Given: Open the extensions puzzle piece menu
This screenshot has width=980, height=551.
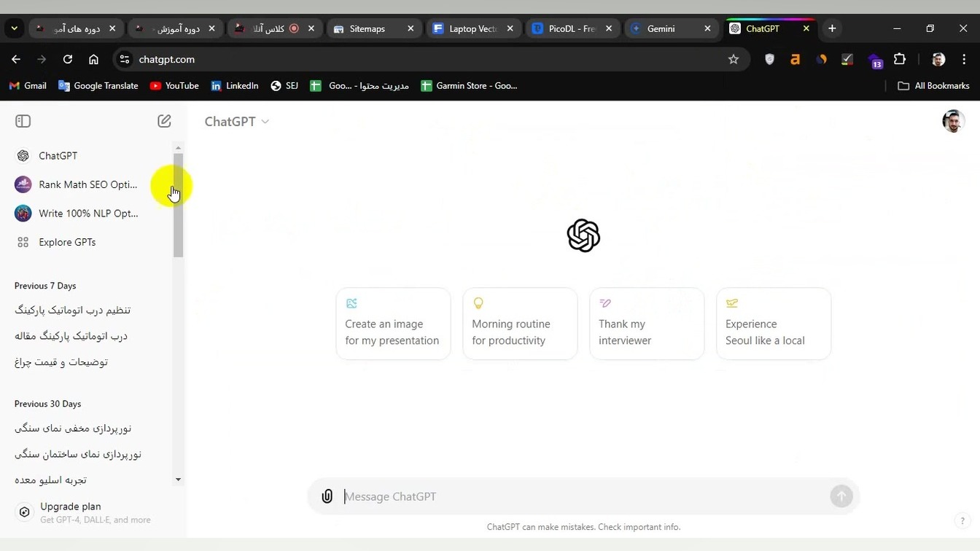Looking at the screenshot, I should (900, 59).
